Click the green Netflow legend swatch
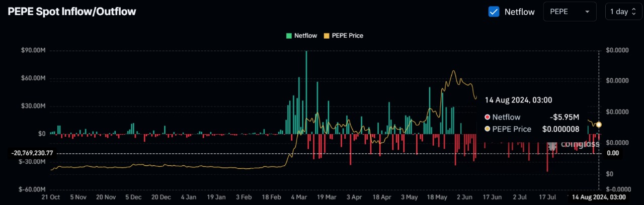 click(x=289, y=36)
